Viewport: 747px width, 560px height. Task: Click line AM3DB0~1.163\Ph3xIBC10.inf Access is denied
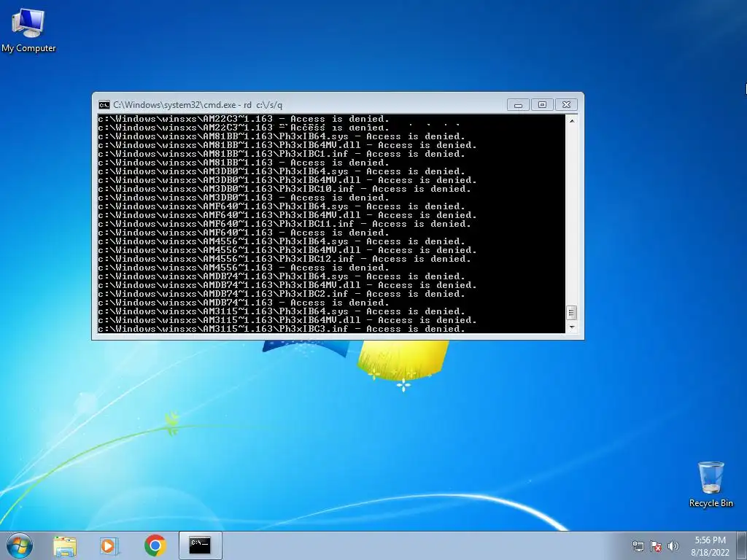tap(285, 189)
